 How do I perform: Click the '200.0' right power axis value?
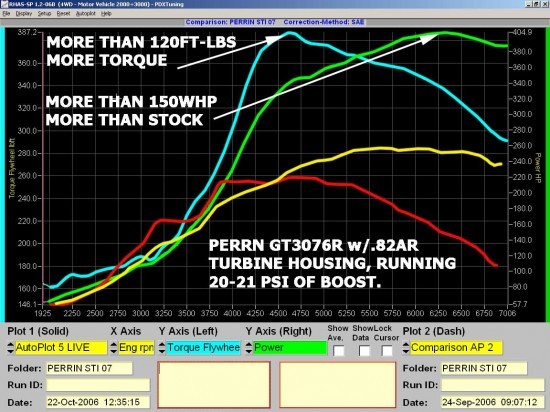[522, 193]
